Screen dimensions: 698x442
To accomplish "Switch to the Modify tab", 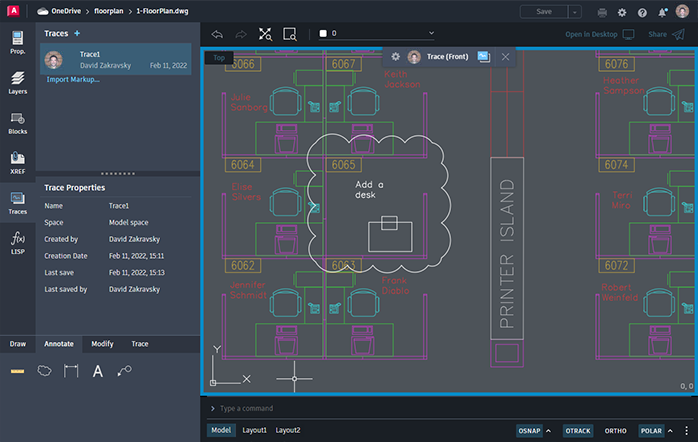I will 102,343.
